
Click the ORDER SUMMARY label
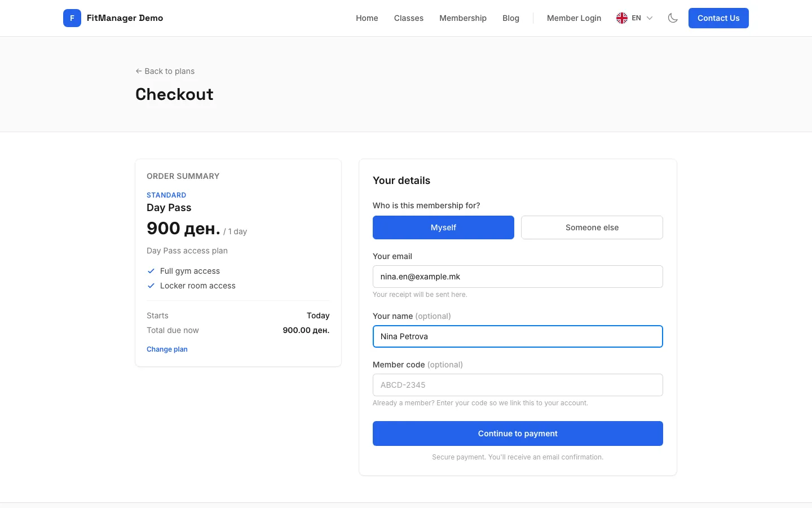coord(183,176)
